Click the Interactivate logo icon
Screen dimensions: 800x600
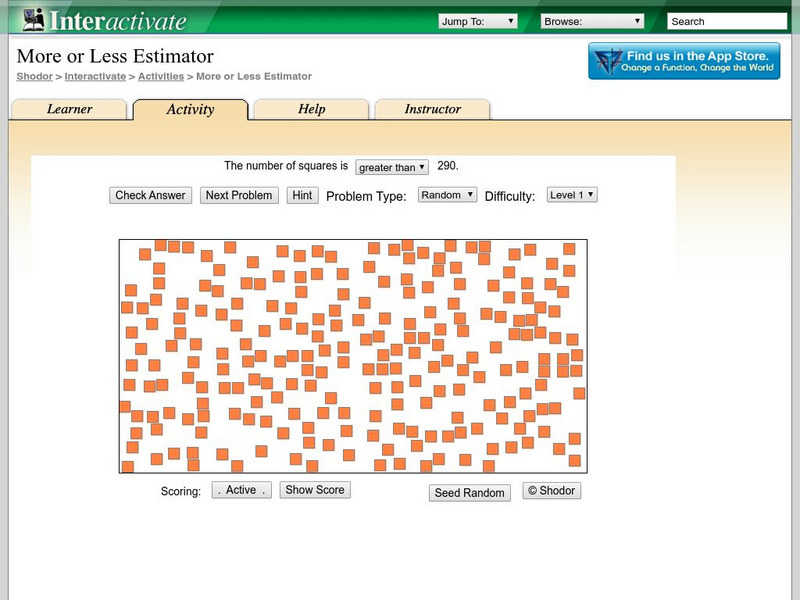34,20
